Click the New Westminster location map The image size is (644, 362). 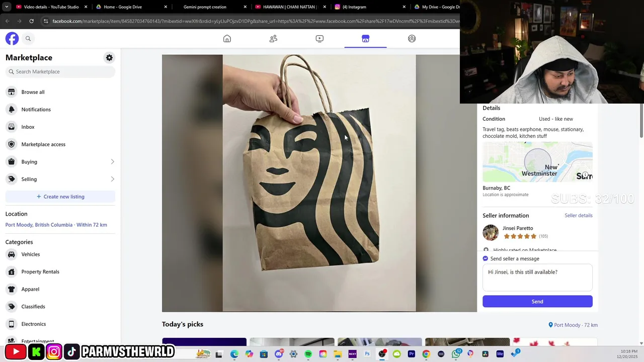click(x=537, y=162)
